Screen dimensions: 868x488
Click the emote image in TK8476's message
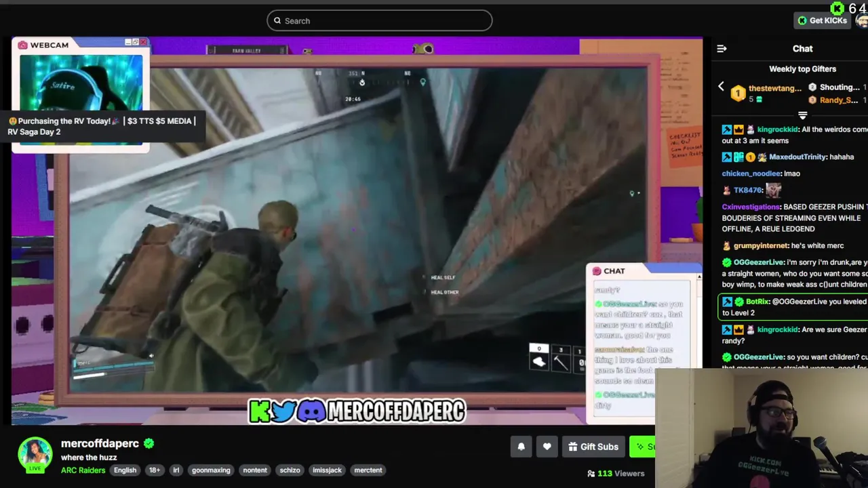[774, 190]
